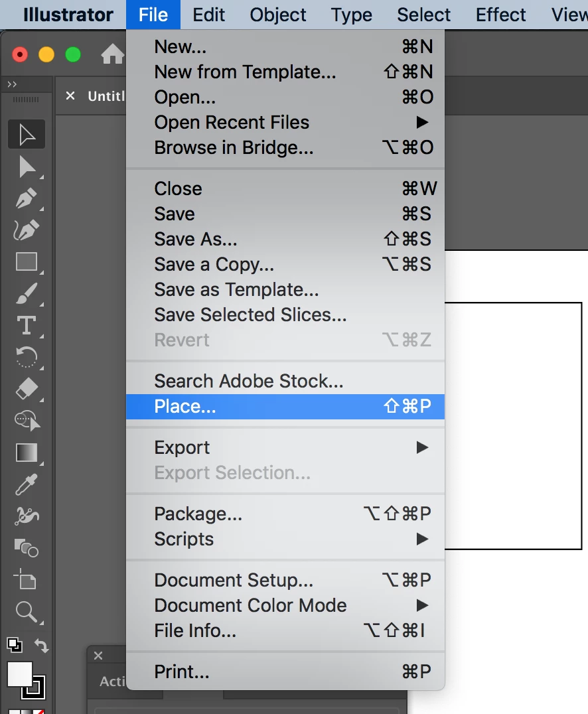Choose New... from File menu
Image resolution: width=588 pixels, height=714 pixels.
pyautogui.click(x=285, y=46)
